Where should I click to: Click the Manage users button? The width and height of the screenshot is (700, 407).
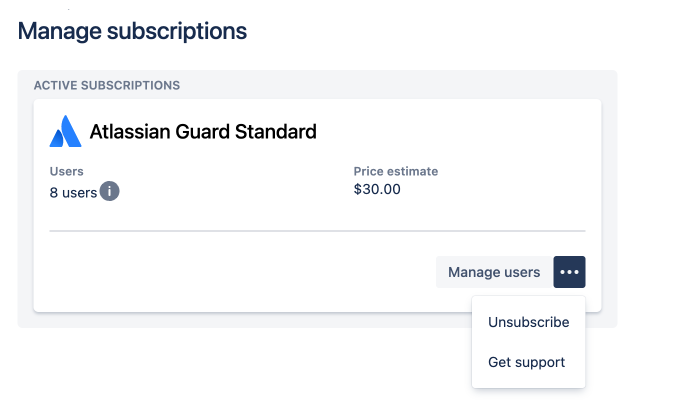click(494, 272)
